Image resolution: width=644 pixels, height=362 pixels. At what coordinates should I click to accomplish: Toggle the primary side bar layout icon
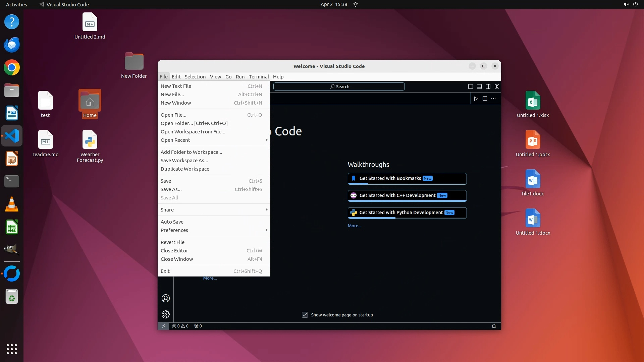[470, 86]
